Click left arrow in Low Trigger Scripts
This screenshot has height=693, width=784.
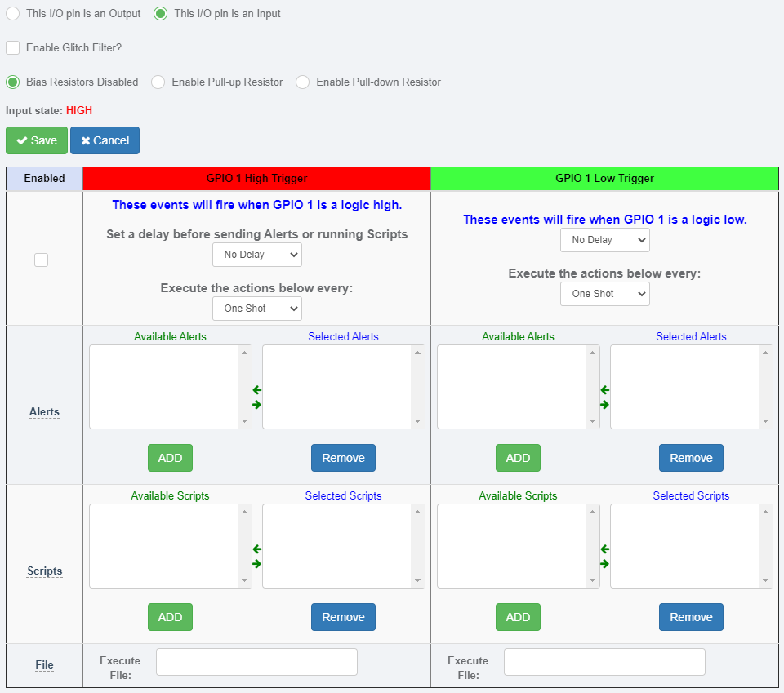click(x=605, y=549)
